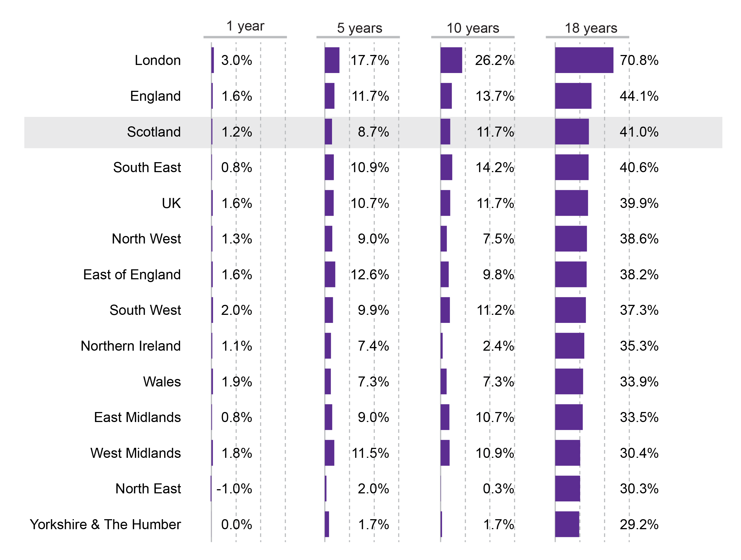The image size is (741, 560).
Task: Click the East of England label
Action: [132, 275]
